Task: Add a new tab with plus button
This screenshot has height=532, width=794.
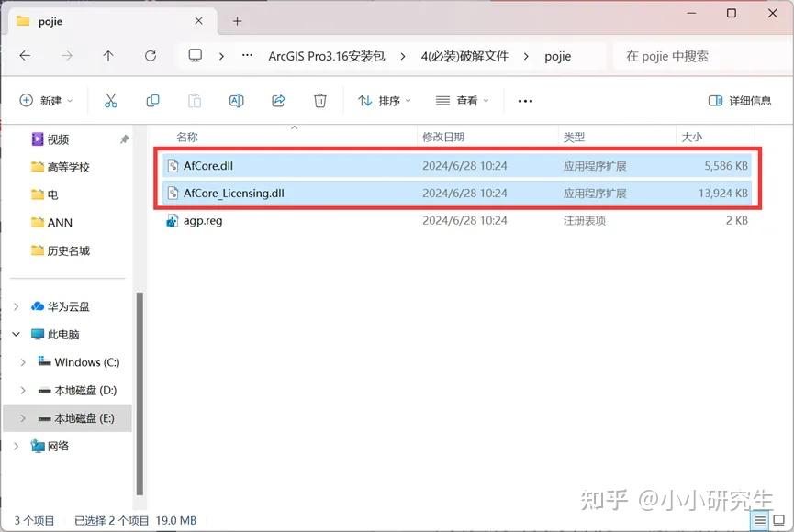Action: [x=237, y=21]
